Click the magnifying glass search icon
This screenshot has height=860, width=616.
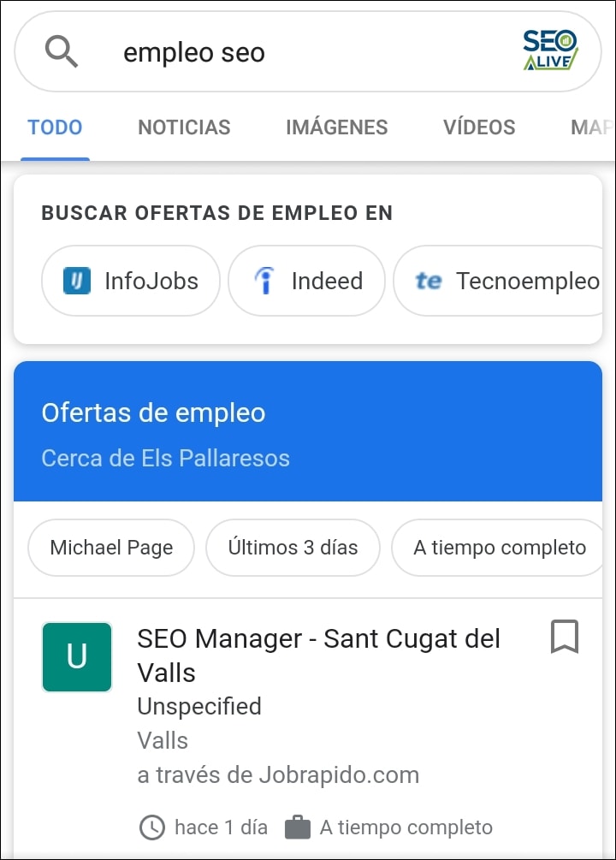62,52
